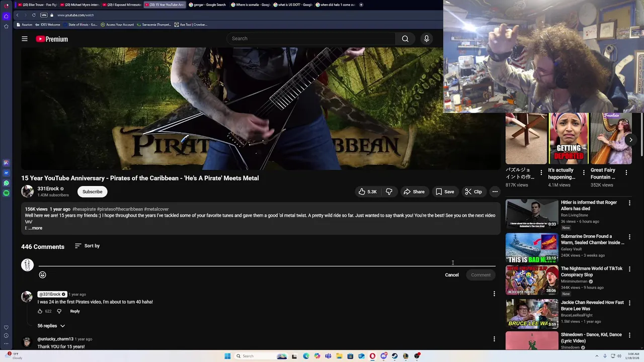Play Submarine Drone Found video thumbnail
The height and width of the screenshot is (362, 644).
532,248
